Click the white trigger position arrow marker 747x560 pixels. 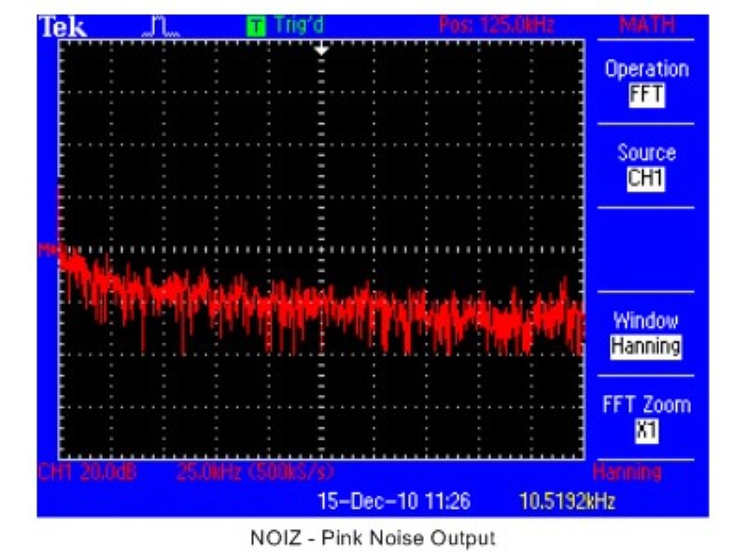tap(321, 49)
